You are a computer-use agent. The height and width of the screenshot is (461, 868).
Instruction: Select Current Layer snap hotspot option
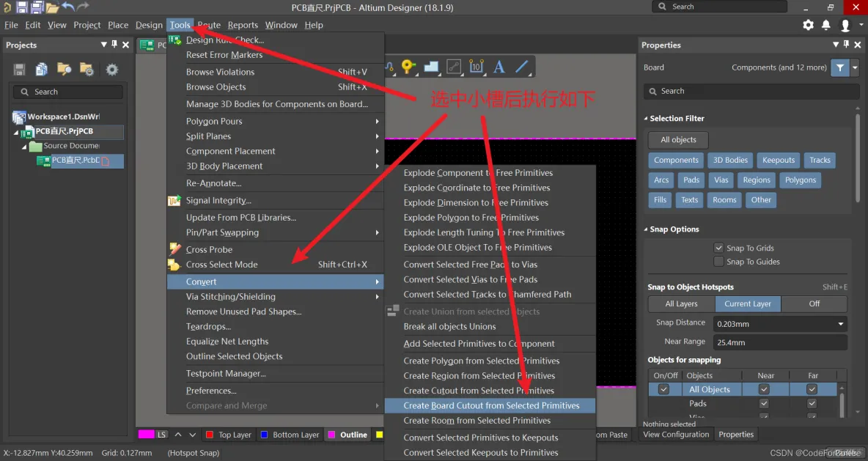tap(748, 304)
